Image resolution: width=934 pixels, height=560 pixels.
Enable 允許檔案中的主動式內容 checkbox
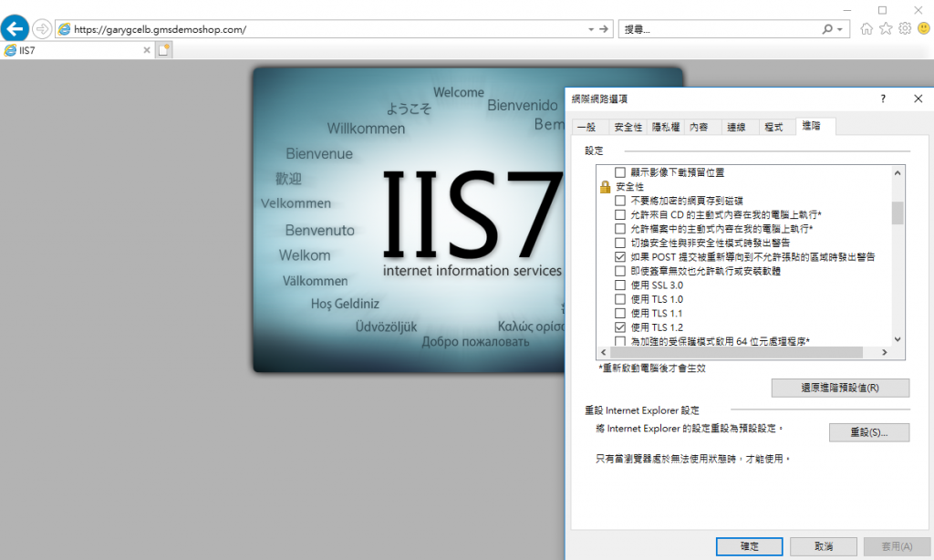pos(620,229)
